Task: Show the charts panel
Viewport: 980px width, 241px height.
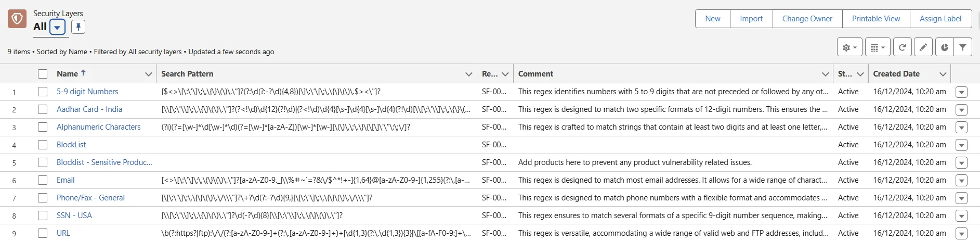Action: [944, 47]
